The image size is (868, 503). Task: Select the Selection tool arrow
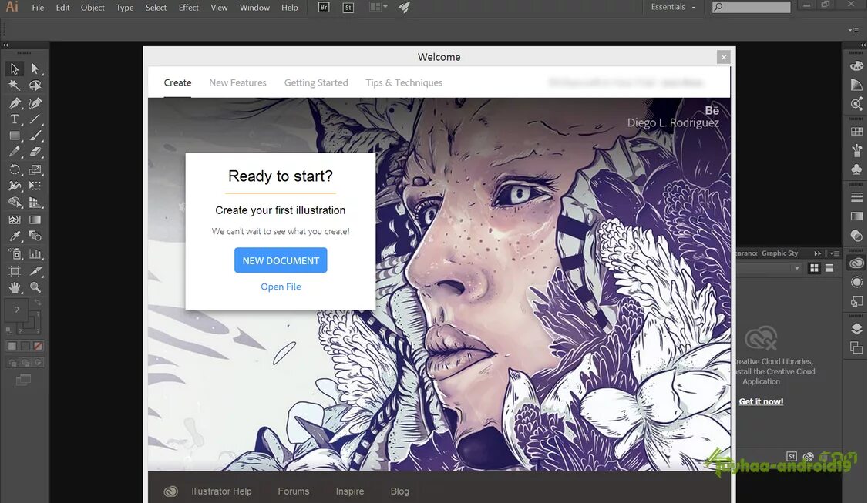coord(15,69)
